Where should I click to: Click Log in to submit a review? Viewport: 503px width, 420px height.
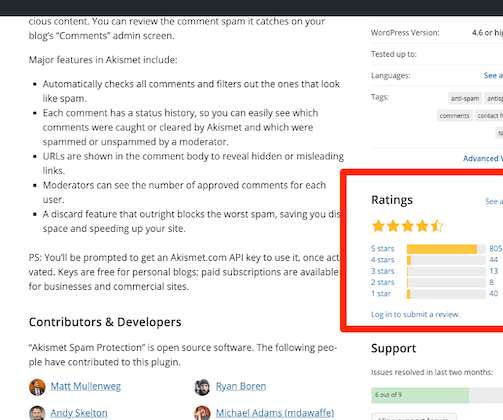point(415,314)
